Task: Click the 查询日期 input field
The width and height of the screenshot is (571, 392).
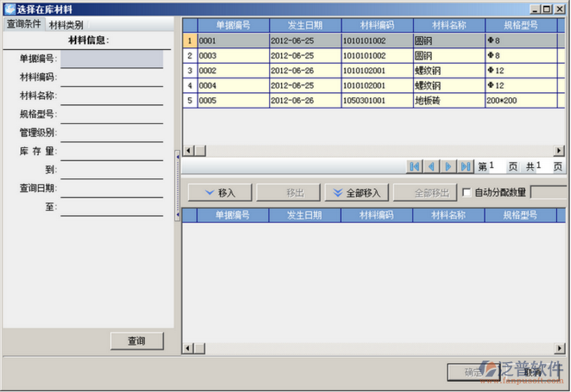Action: pos(111,189)
